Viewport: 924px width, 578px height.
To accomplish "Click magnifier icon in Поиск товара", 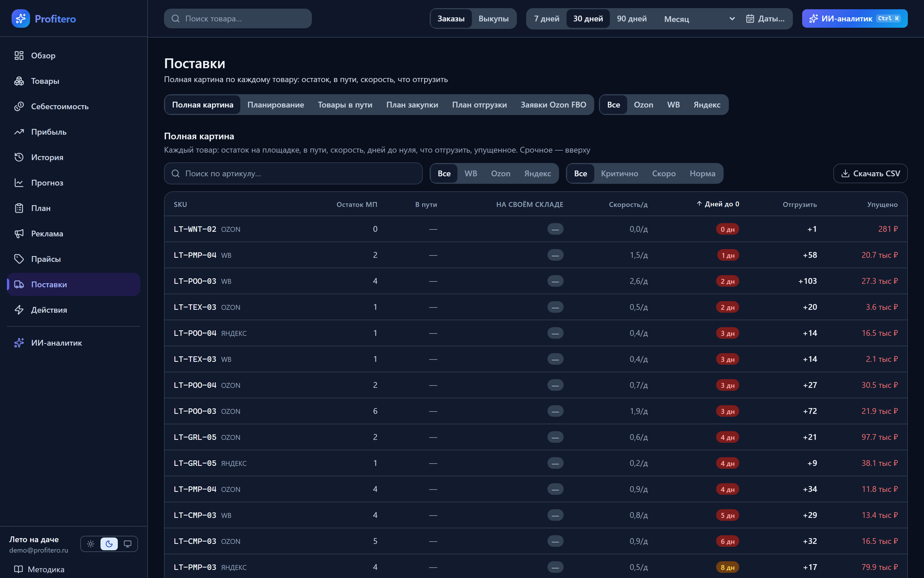I will [x=176, y=18].
